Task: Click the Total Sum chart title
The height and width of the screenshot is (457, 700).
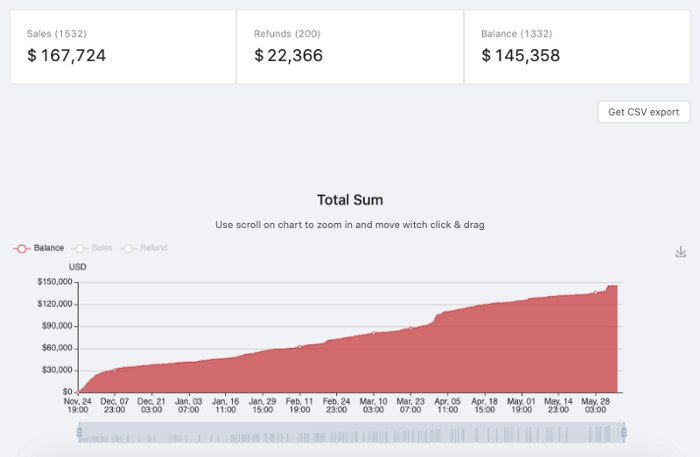Action: click(x=350, y=200)
